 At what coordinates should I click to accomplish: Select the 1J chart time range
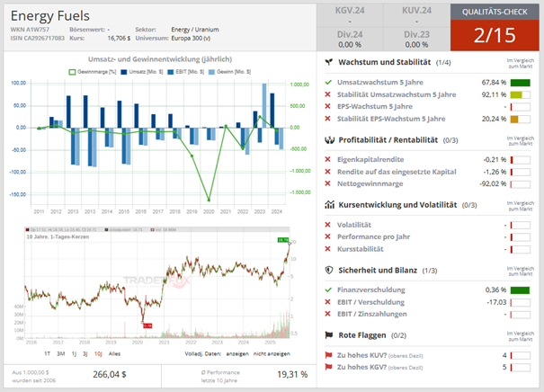pos(74,354)
